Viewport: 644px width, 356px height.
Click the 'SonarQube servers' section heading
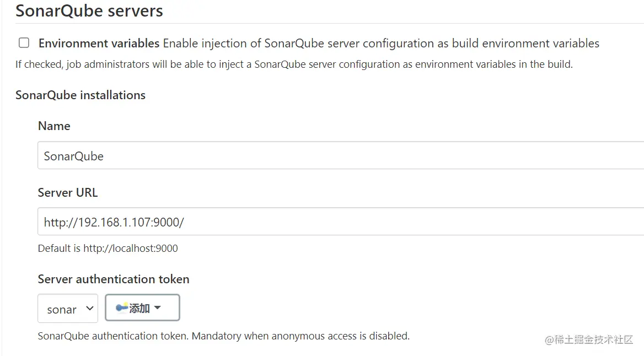coord(89,11)
